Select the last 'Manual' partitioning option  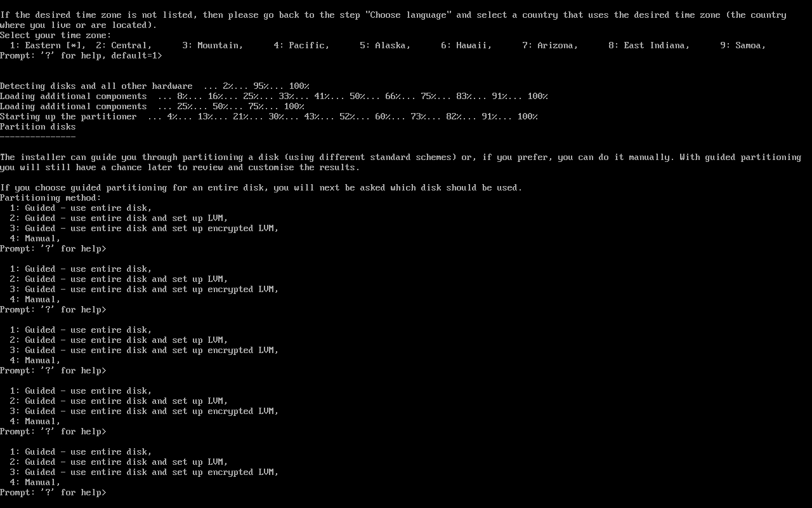pyautogui.click(x=35, y=482)
